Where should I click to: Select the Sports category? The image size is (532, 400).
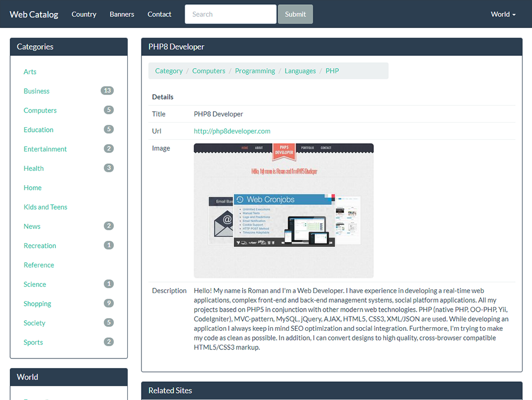click(33, 342)
